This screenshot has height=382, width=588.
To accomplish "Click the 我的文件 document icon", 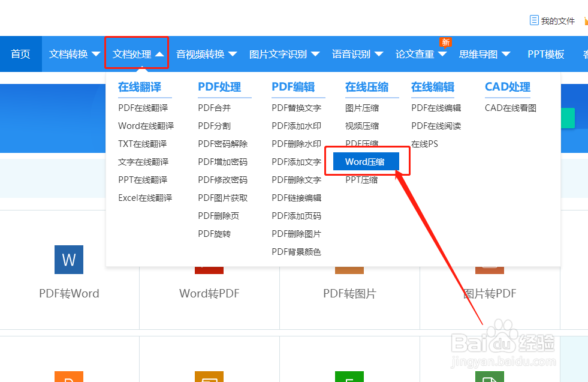I will 535,20.
